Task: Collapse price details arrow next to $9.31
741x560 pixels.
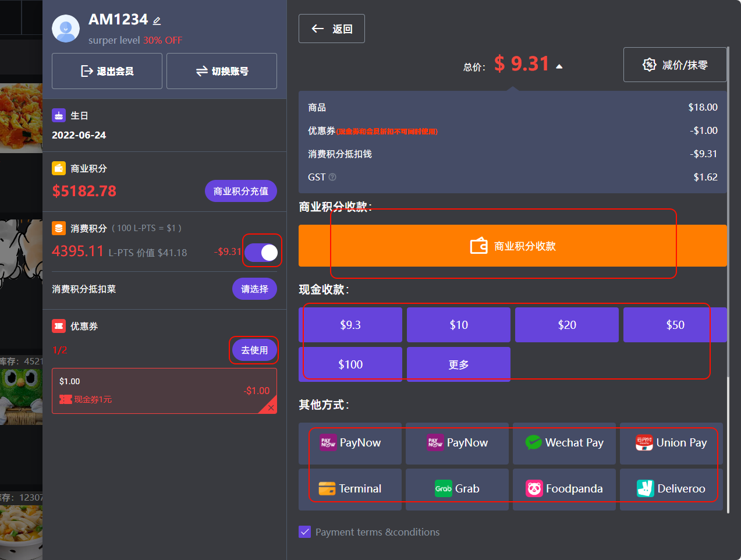Action: click(559, 66)
